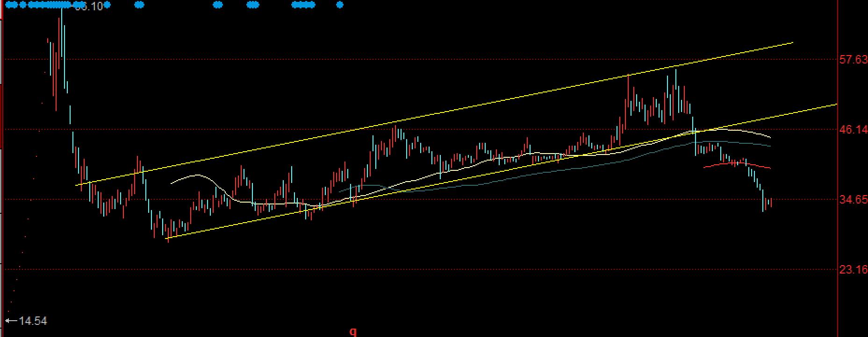Screen dimensions: 868x337
Task: Click the short red moving average line
Action: click(x=738, y=164)
